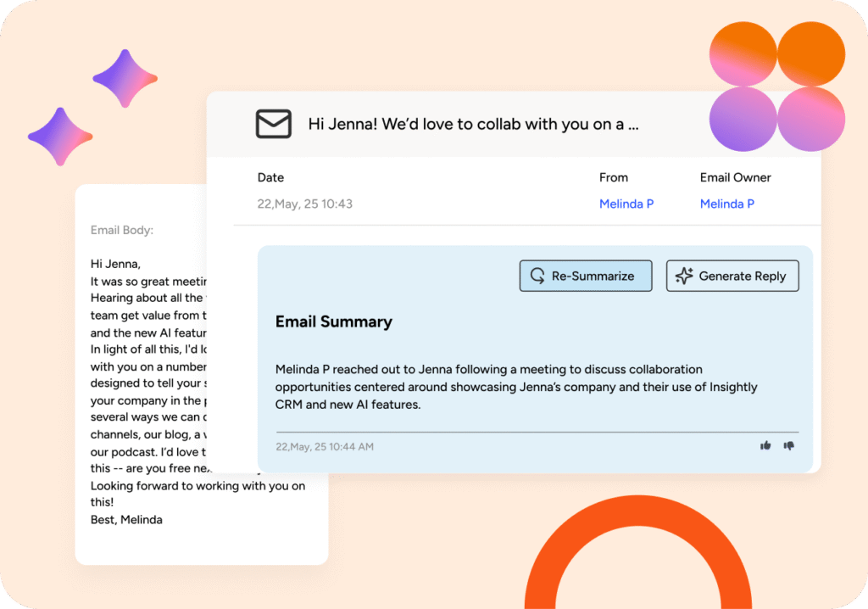Click the Email Summary heading
The height and width of the screenshot is (609, 868).
(333, 321)
